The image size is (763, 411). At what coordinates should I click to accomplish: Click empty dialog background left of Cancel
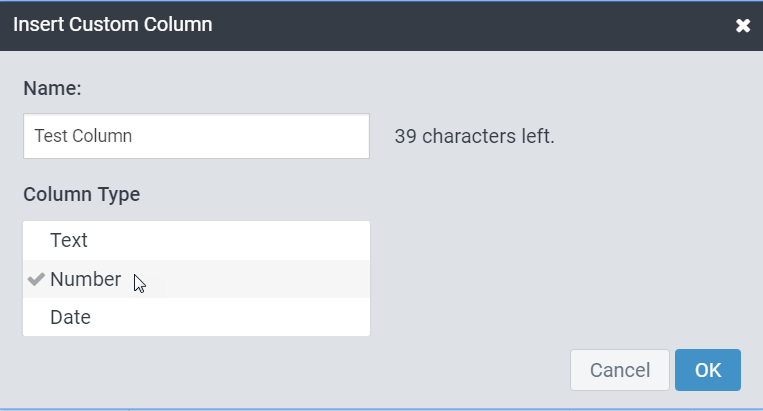(x=300, y=370)
